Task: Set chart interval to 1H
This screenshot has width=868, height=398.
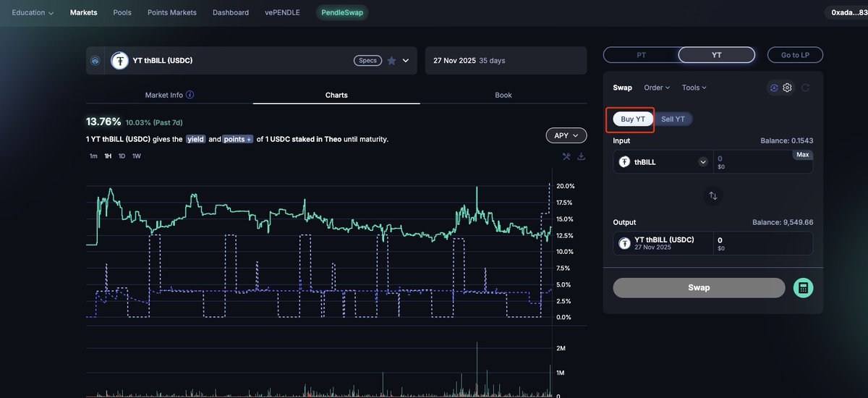Action: coord(108,156)
